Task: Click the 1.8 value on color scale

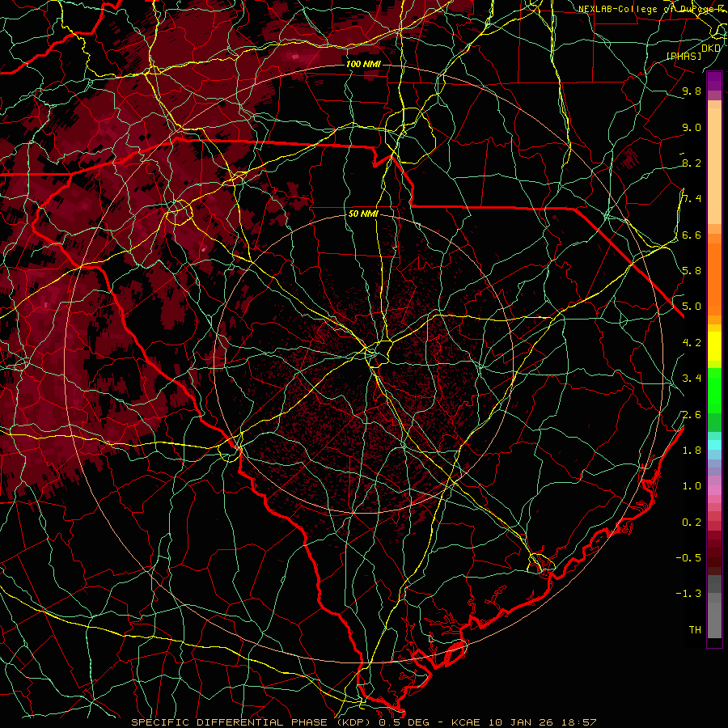Action: point(692,451)
